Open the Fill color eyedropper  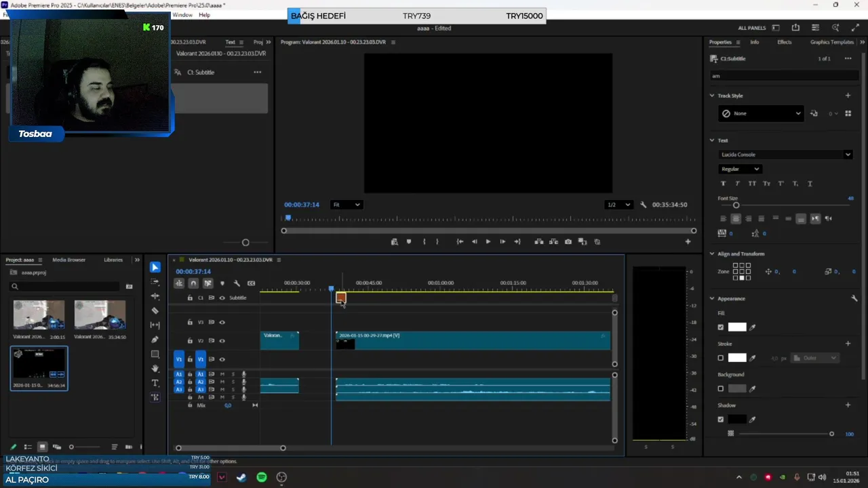752,327
